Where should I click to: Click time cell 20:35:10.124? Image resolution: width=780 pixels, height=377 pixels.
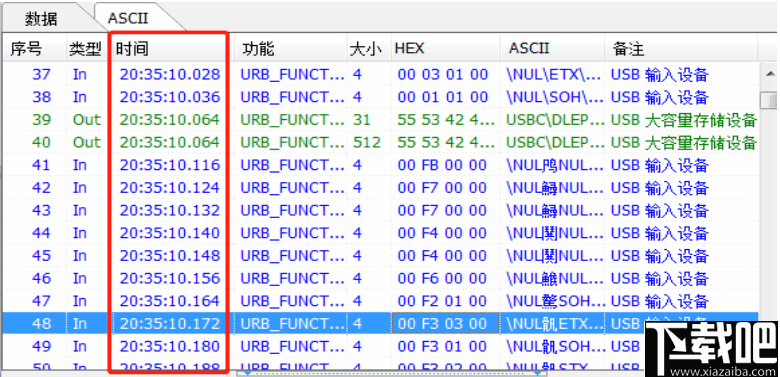pyautogui.click(x=170, y=188)
